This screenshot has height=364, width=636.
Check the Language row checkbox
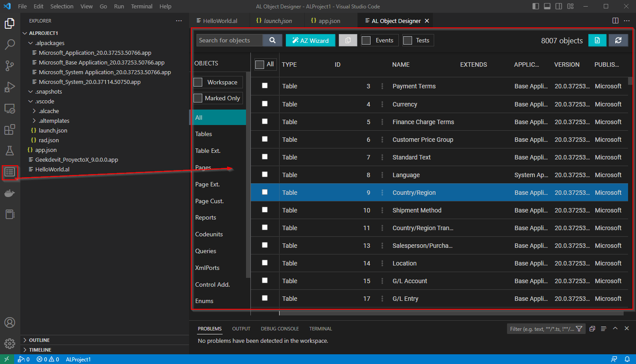click(x=265, y=174)
